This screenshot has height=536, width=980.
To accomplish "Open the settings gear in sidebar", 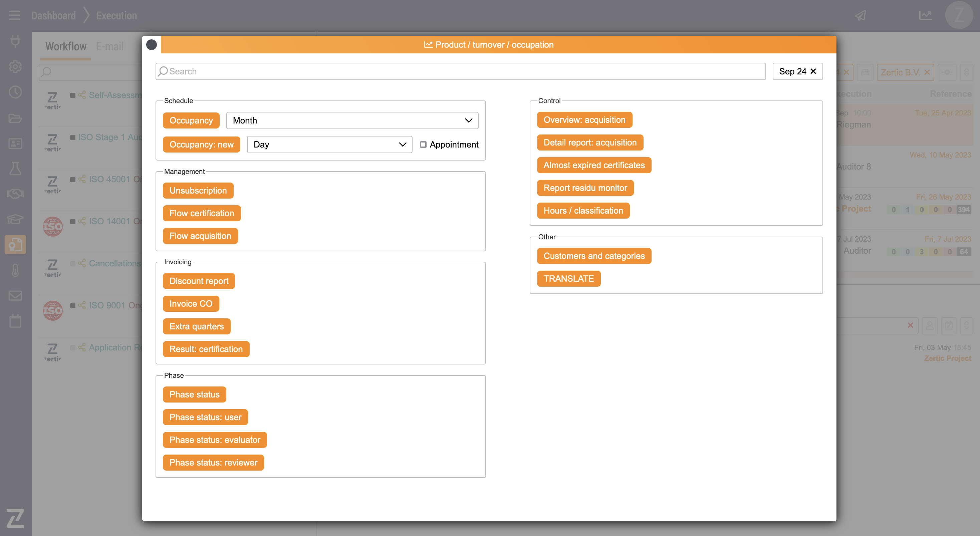I will [x=15, y=66].
